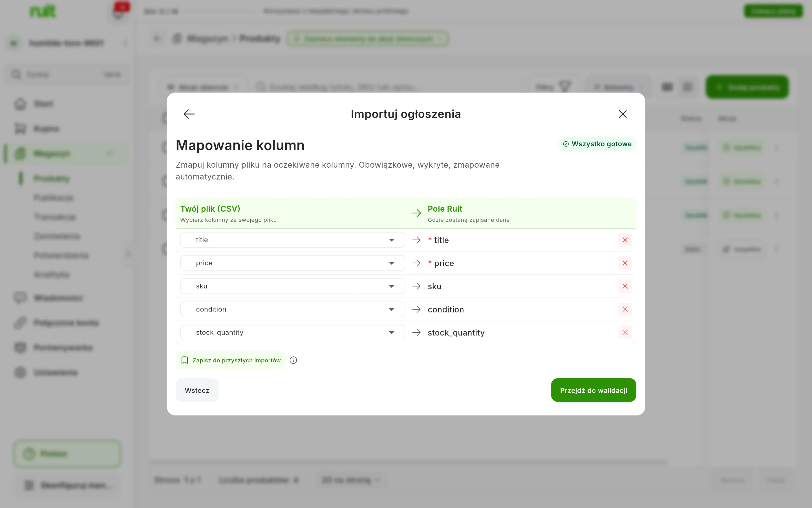This screenshot has width=812, height=508.
Task: Close the Importuj ogłoszenia dialog
Action: 623,114
